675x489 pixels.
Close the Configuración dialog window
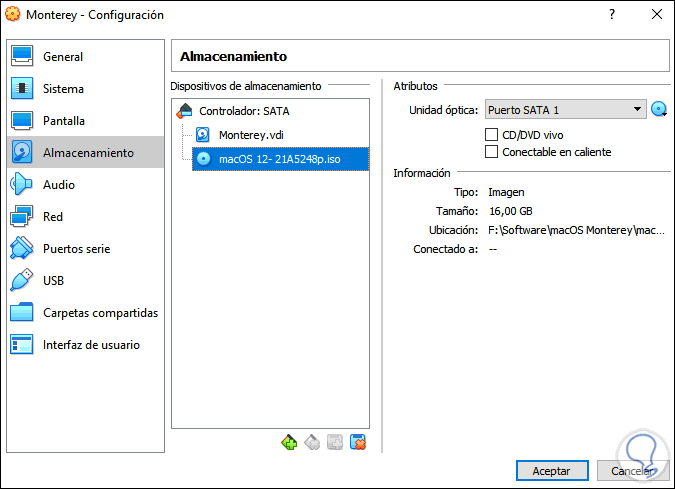(x=657, y=14)
